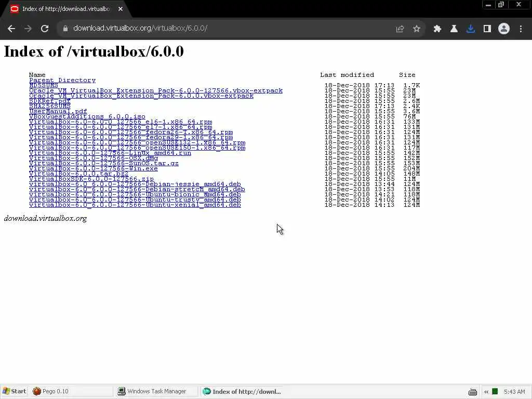
Task: Download the el6 x86_64 rpm package
Action: point(121,122)
